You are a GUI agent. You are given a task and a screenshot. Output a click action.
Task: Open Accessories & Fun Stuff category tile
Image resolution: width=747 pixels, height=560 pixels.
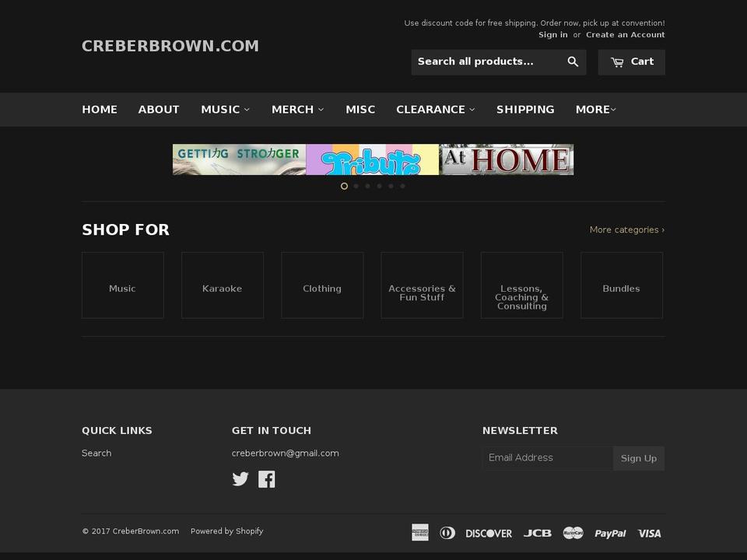[422, 285]
